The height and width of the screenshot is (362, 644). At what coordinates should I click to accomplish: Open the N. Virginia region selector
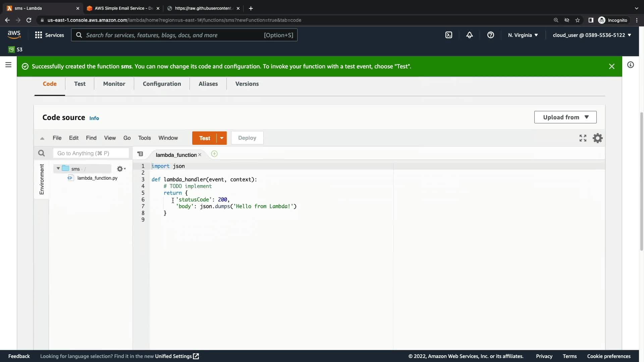[x=523, y=35]
